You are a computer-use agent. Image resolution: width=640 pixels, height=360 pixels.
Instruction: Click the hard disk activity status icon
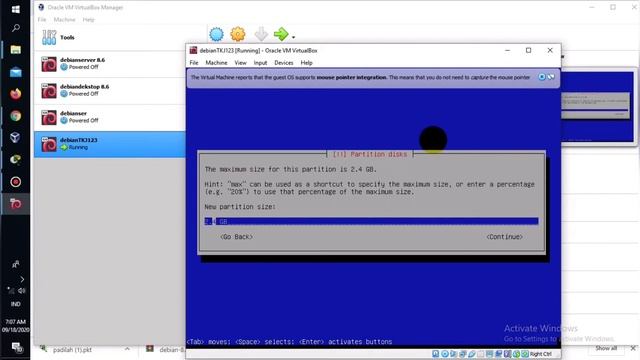tap(436, 354)
